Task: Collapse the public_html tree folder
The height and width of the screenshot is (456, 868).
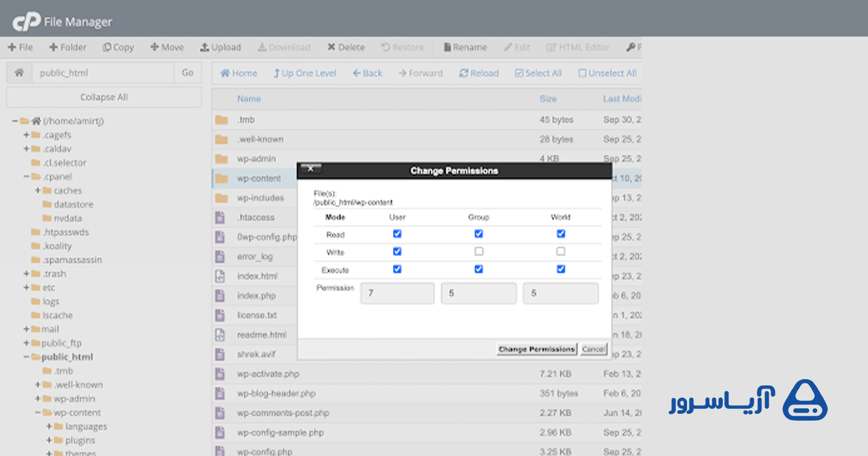Action: tap(27, 357)
